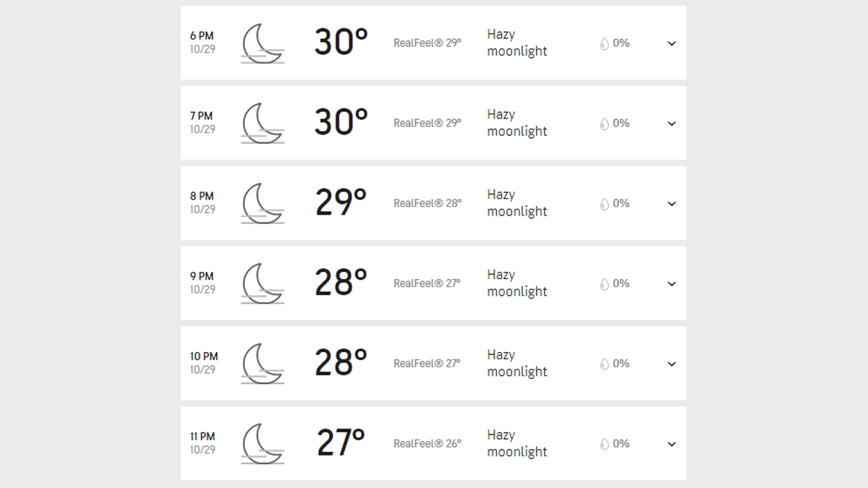
Task: Click the 29° temperature at 8 PM
Action: pos(341,203)
